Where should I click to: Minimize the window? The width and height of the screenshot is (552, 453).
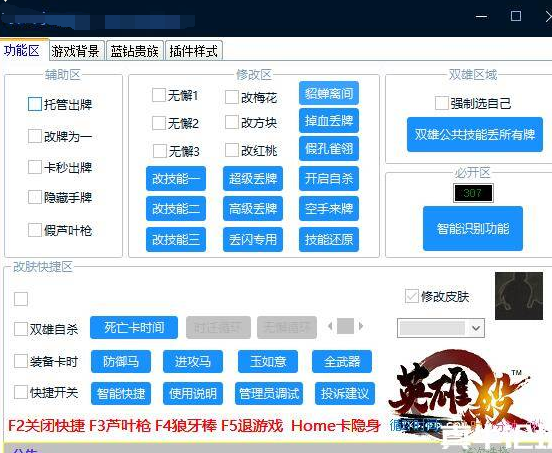coord(481,16)
